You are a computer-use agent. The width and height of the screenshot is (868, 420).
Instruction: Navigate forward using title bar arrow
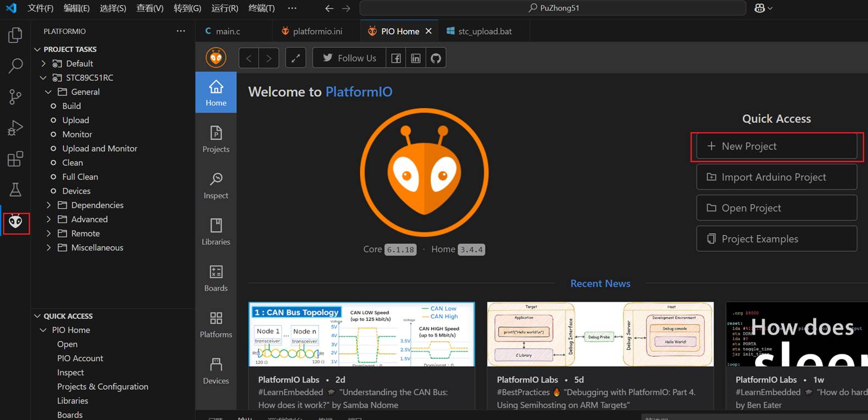click(346, 8)
